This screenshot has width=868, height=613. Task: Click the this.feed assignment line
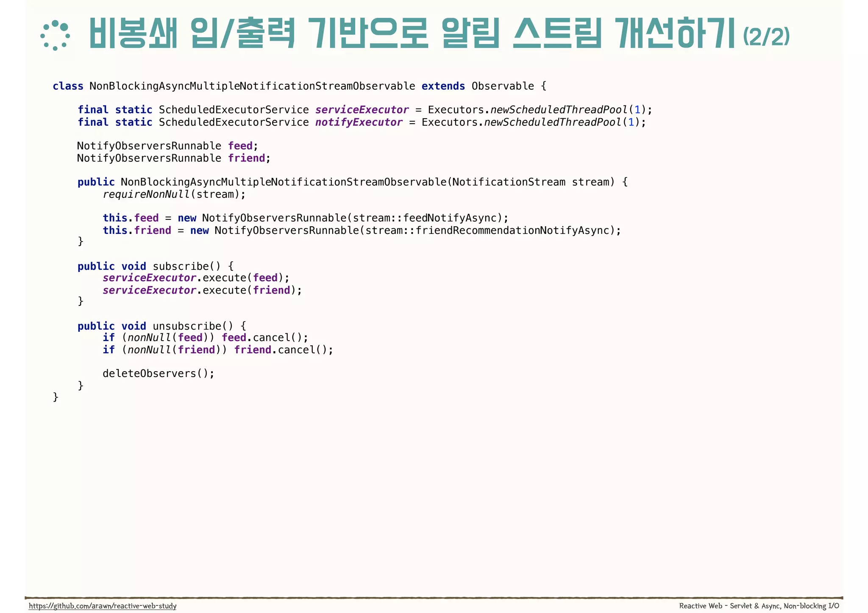tap(306, 218)
